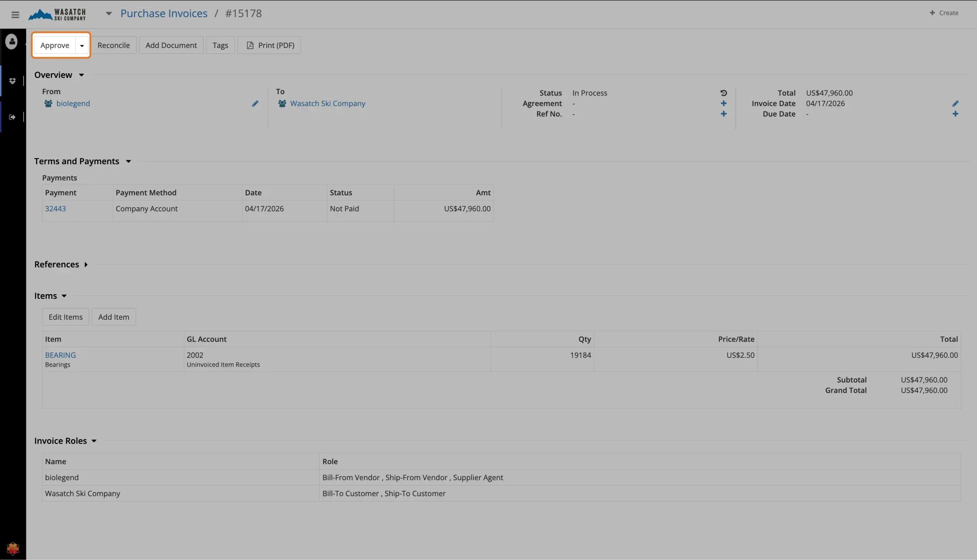977x560 pixels.
Task: Approve the invoice
Action: tap(55, 45)
